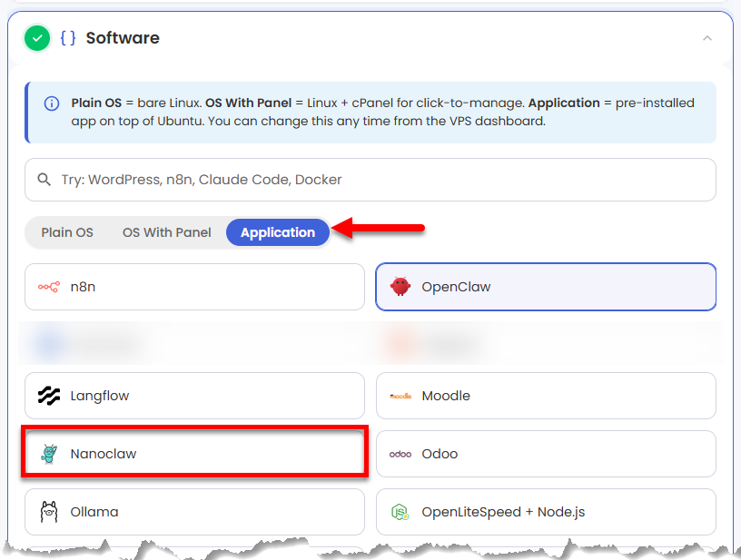Click the n8n workflow logo icon
Image resolution: width=741 pixels, height=560 pixels.
click(x=49, y=287)
